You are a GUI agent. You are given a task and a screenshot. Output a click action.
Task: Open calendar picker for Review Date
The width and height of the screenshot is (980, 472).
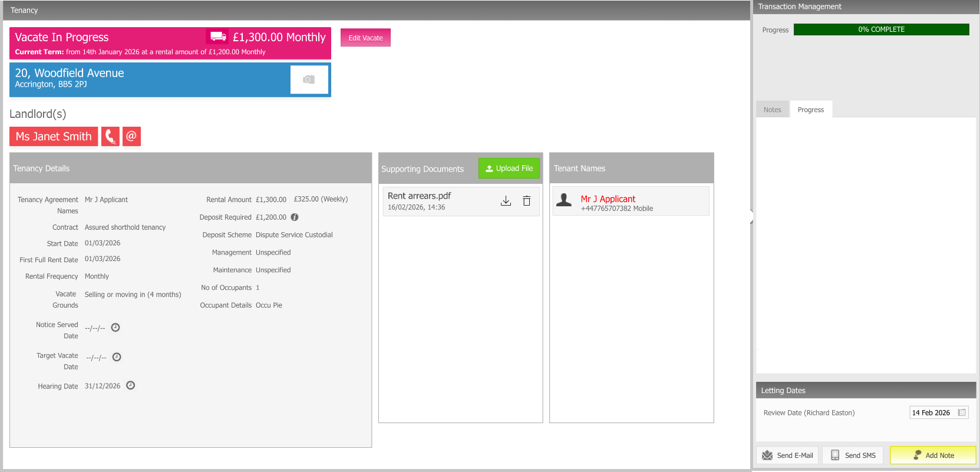(962, 412)
